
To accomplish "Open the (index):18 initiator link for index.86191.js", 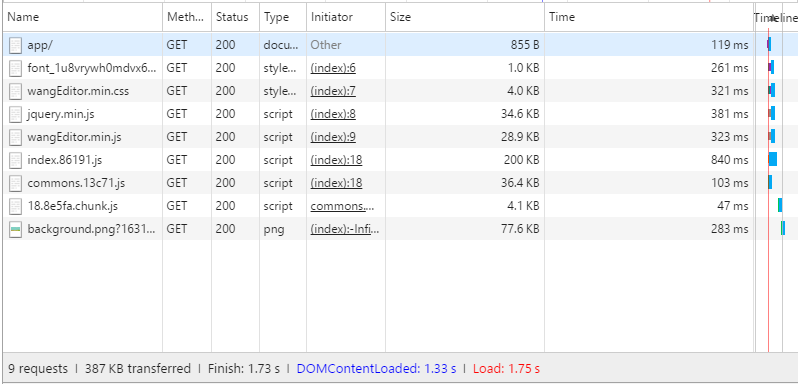I will tap(336, 160).
